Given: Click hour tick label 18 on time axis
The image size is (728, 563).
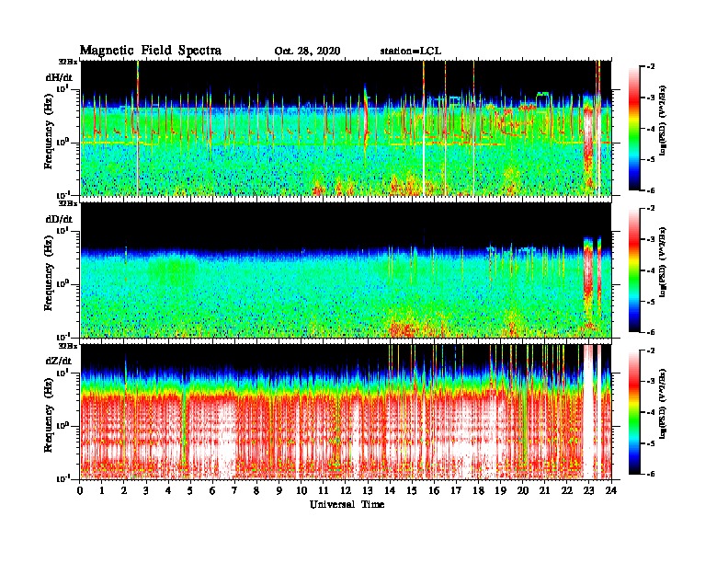Looking at the screenshot, I should (478, 490).
